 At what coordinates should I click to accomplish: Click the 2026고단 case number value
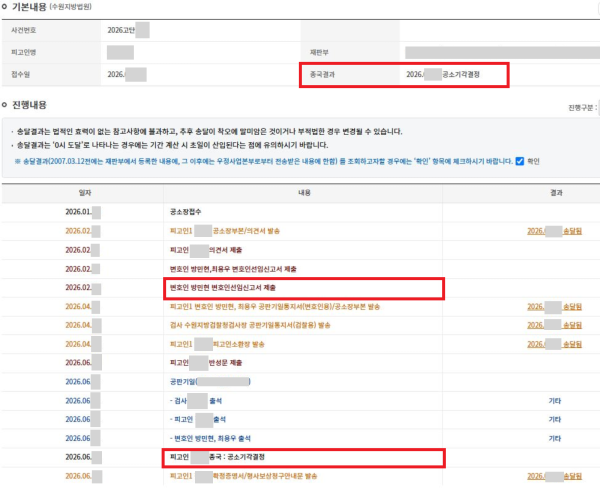tap(121, 30)
